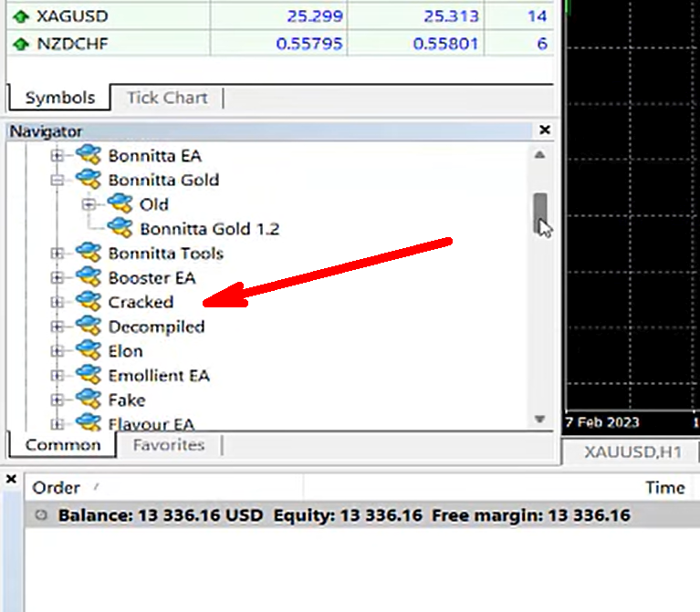Select the Elon folder label
Viewport: 700px width, 612px height.
(x=125, y=351)
